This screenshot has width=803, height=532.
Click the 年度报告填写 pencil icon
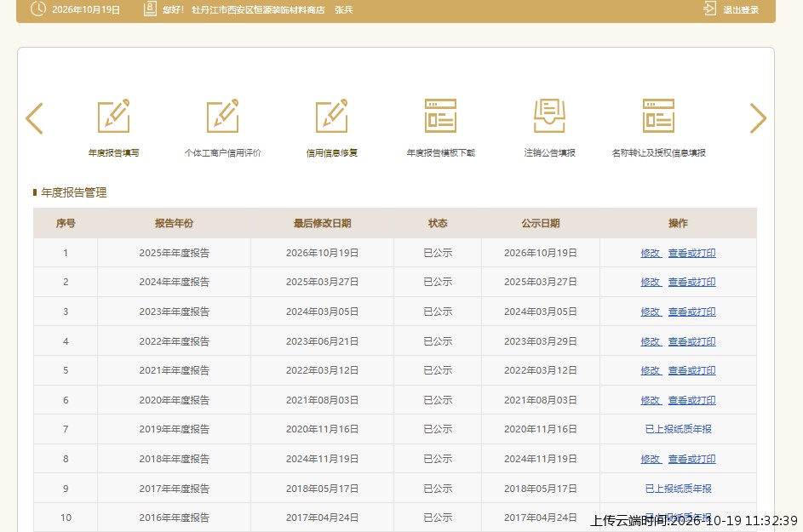coord(114,117)
